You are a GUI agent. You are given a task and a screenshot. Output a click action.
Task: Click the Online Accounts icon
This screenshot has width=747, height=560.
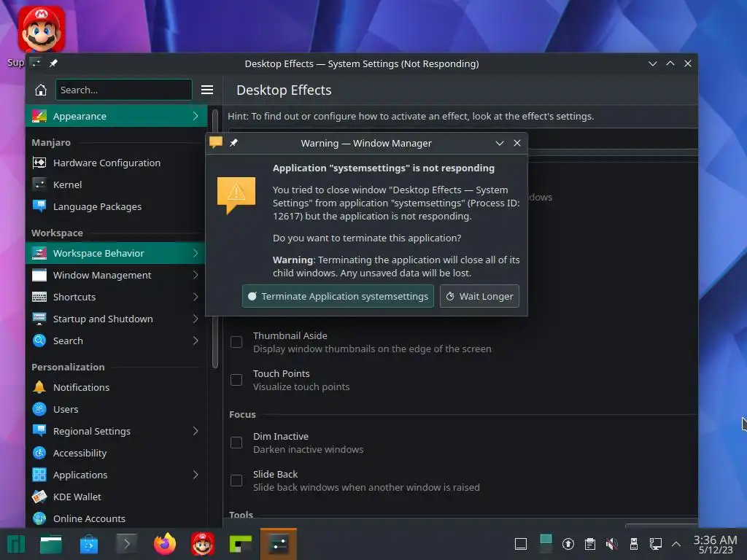[39, 518]
